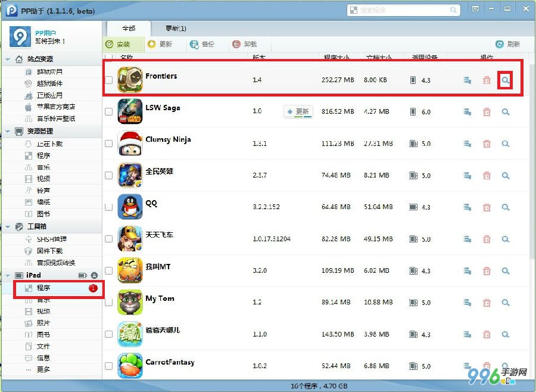Click the magnifier icon in the Frontiers row
This screenshot has width=536, height=392.
click(505, 80)
